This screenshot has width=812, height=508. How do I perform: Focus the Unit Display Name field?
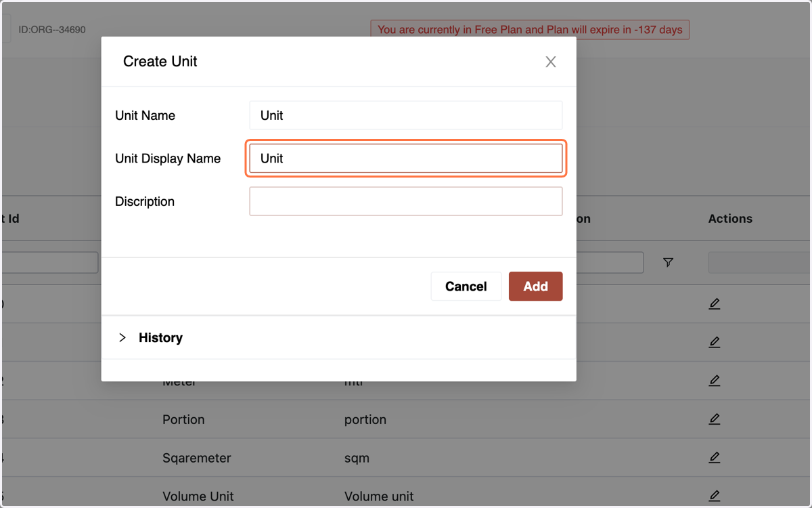[406, 158]
